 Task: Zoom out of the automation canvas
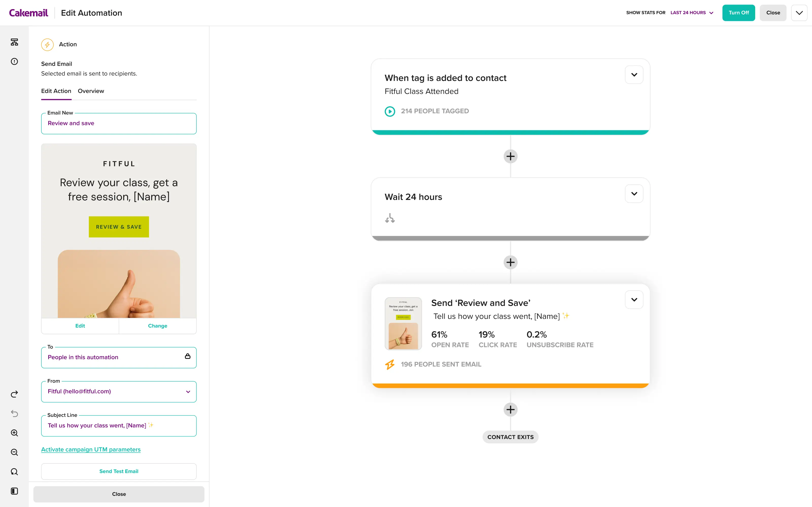(x=14, y=452)
